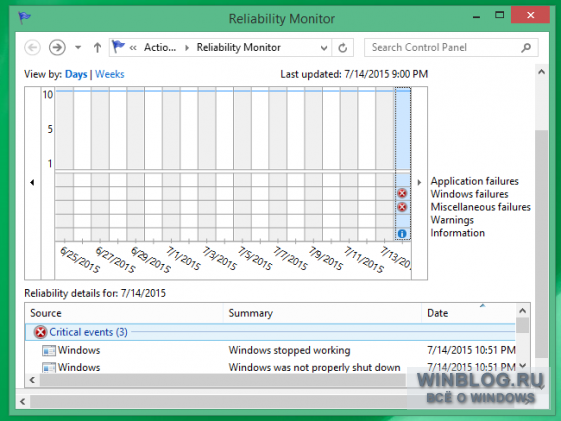Image resolution: width=561 pixels, height=421 pixels.
Task: Click the Warnings legend label
Action: coord(452,220)
